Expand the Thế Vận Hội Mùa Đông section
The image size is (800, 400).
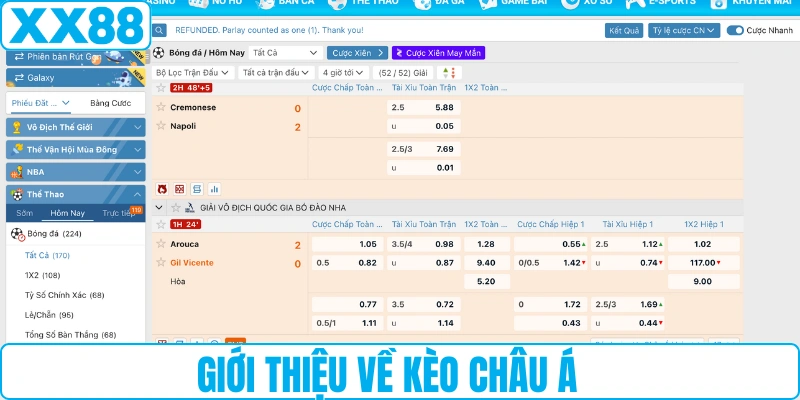pyautogui.click(x=76, y=149)
